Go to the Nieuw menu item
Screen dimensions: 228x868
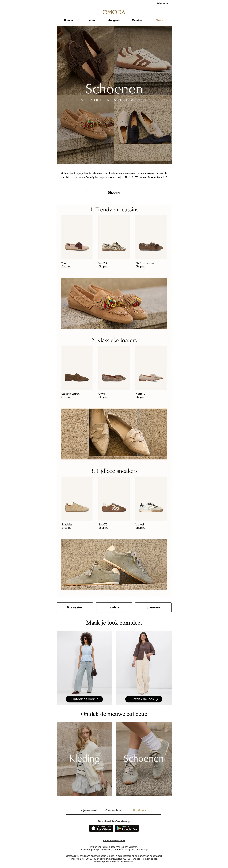pos(160,20)
